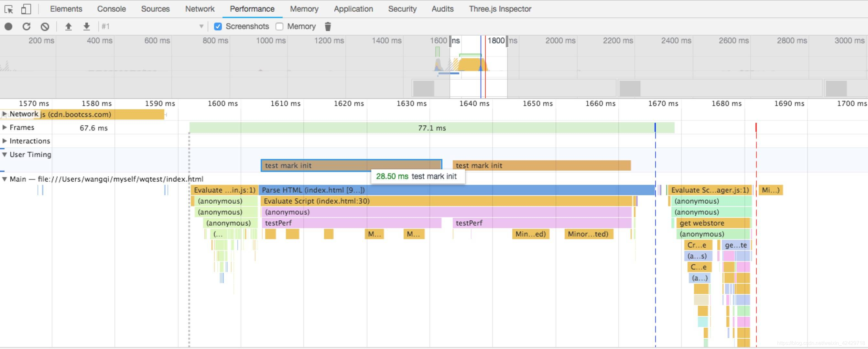Screen dimensions: 868x349
Task: Select the (a...s) block under Cr...e
Action: (x=698, y=256)
